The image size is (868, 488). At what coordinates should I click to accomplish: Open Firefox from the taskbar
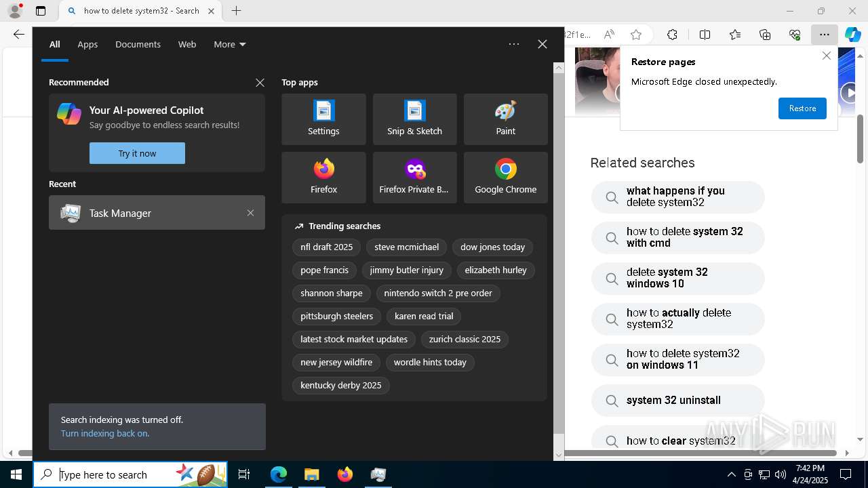(344, 474)
